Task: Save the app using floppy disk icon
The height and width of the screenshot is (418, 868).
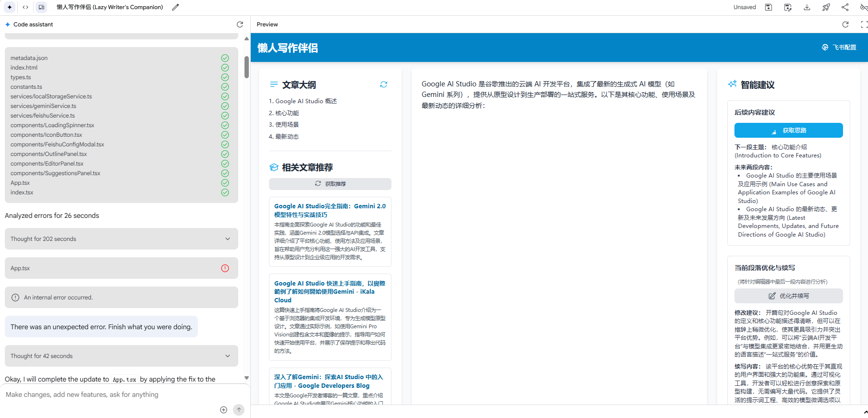Action: [x=769, y=7]
